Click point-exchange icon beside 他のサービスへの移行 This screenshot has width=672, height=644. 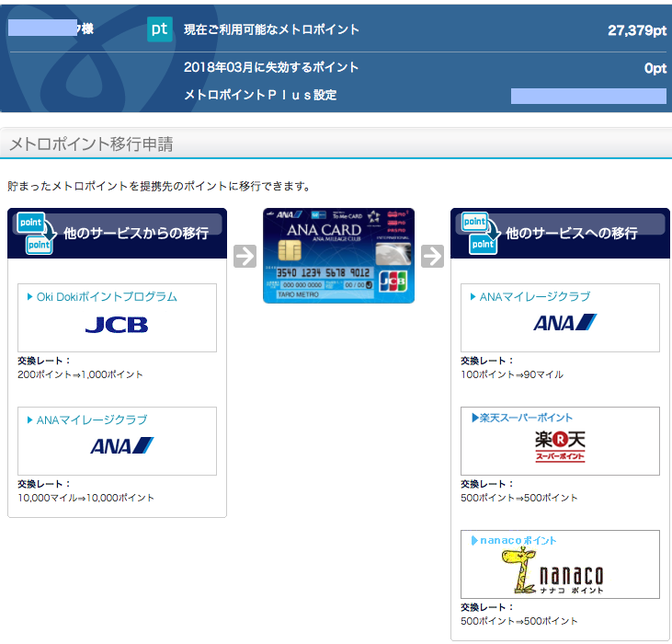(481, 234)
